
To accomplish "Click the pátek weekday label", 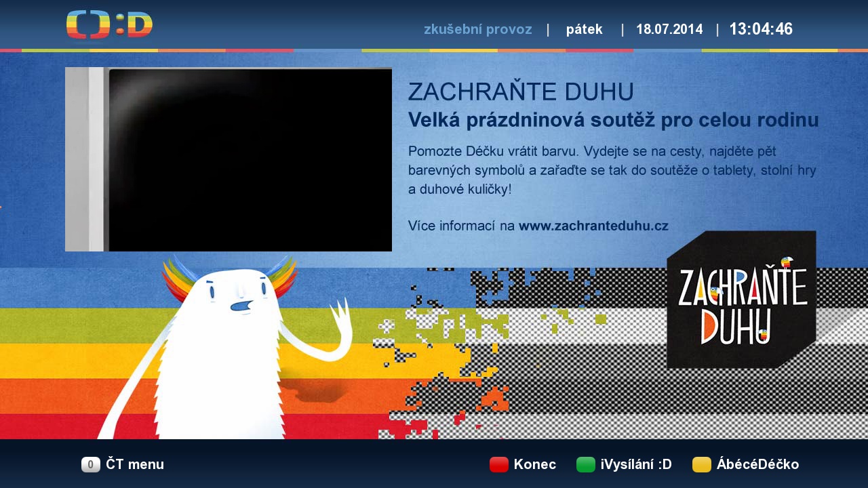I will pyautogui.click(x=584, y=29).
